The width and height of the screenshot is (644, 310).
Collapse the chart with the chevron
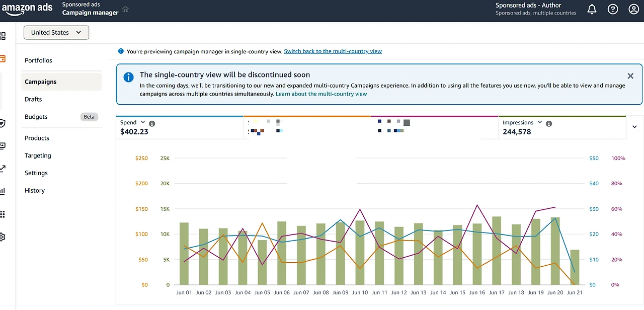(x=634, y=127)
